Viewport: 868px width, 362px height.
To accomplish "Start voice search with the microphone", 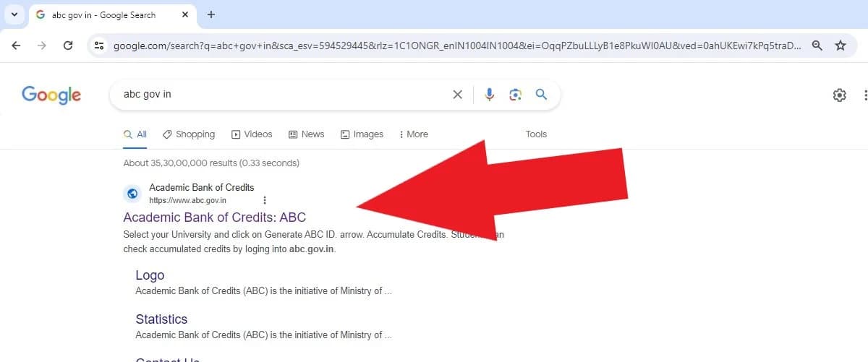I will point(490,95).
